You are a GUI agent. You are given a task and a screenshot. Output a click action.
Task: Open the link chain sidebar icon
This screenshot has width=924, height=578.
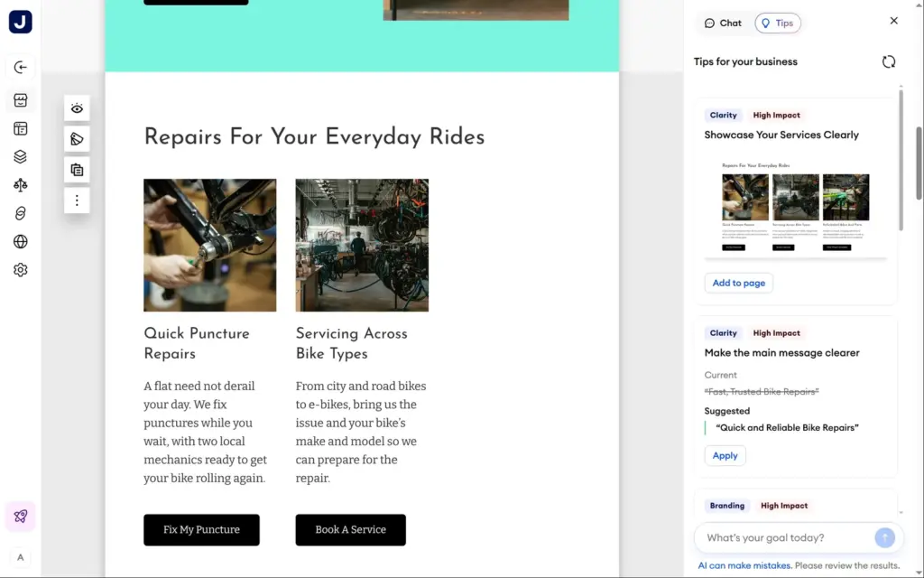pyautogui.click(x=21, y=213)
